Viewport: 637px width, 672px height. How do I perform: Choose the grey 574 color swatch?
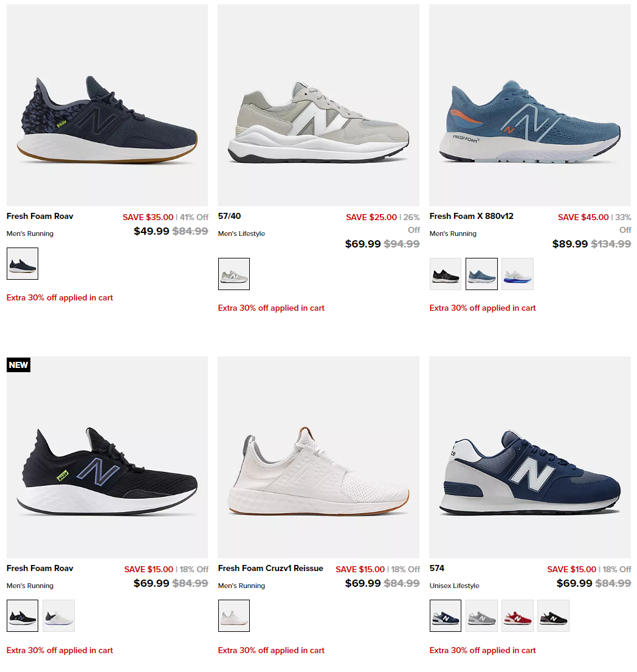481,616
